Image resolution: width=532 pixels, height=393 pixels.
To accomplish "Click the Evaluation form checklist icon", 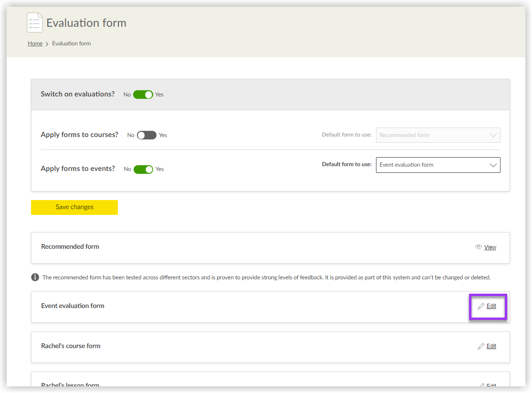I will tap(35, 22).
